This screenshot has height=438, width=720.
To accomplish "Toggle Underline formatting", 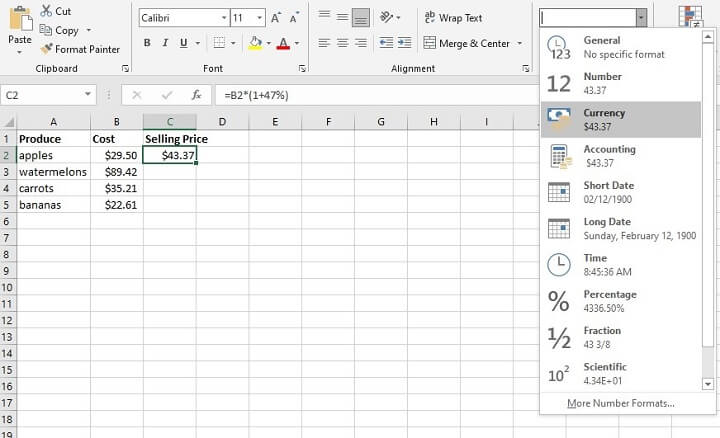I will coord(184,43).
